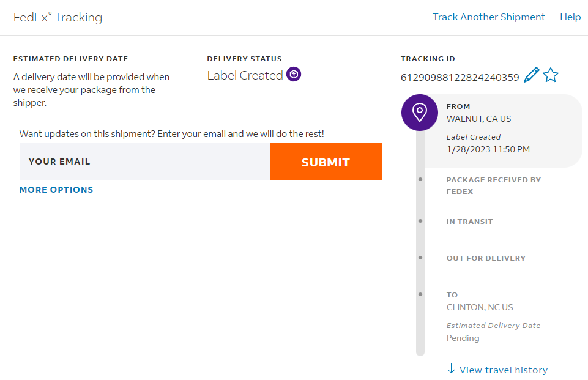Open MORE OPTIONS for notifications
Image resolution: width=588 pixels, height=380 pixels.
tap(56, 190)
